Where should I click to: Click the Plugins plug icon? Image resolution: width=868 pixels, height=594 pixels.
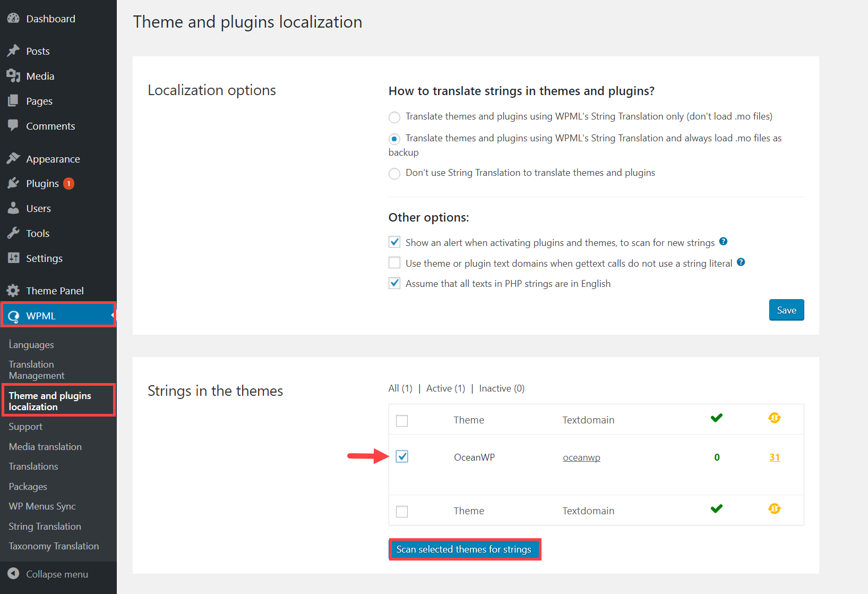coord(13,183)
